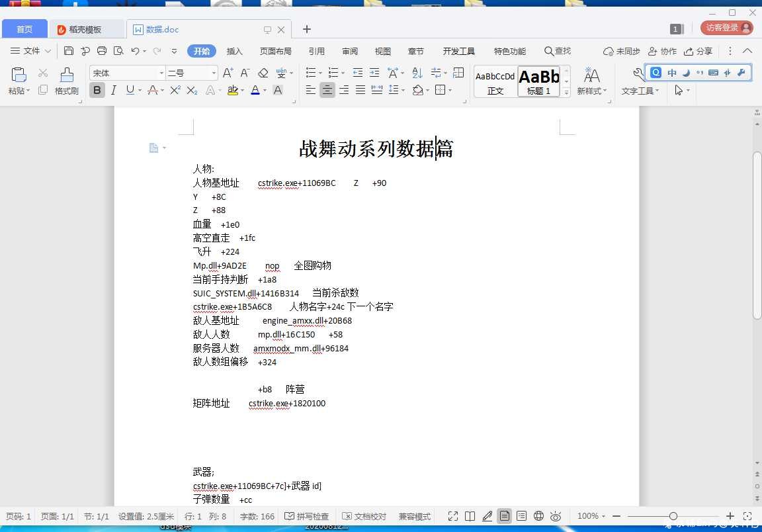The image size is (762, 532).
Task: Toggle Chinese input mode (中) in IME bar
Action: point(671,73)
